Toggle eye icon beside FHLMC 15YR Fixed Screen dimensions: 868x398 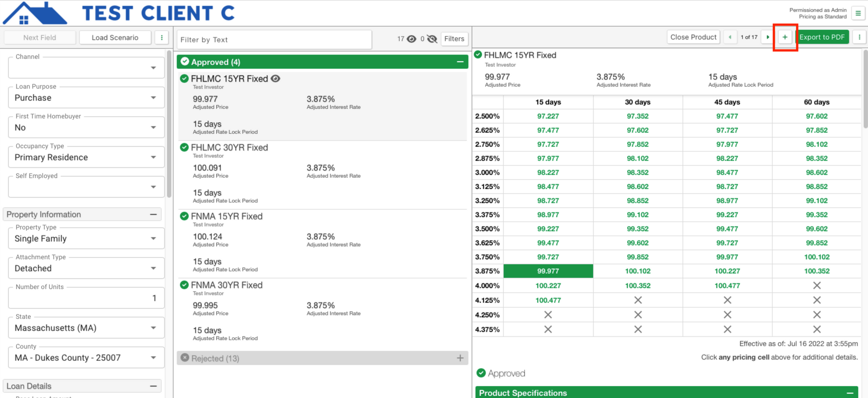pos(276,78)
